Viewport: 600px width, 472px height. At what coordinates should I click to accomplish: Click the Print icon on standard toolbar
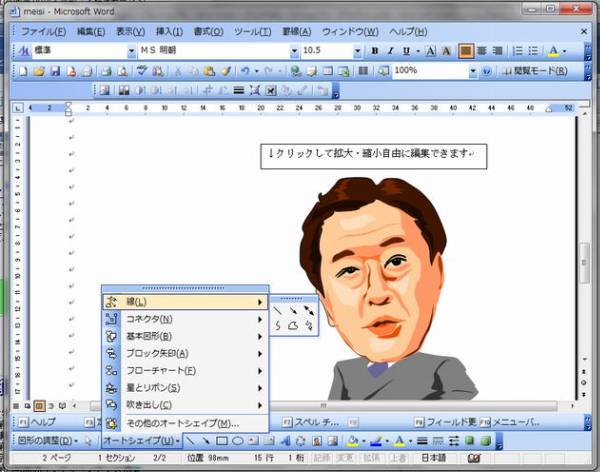point(106,71)
